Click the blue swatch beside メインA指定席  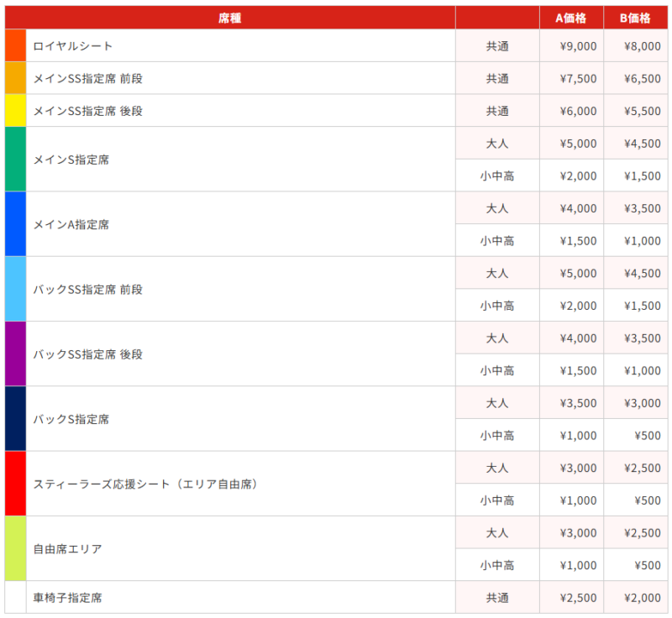(x=15, y=224)
